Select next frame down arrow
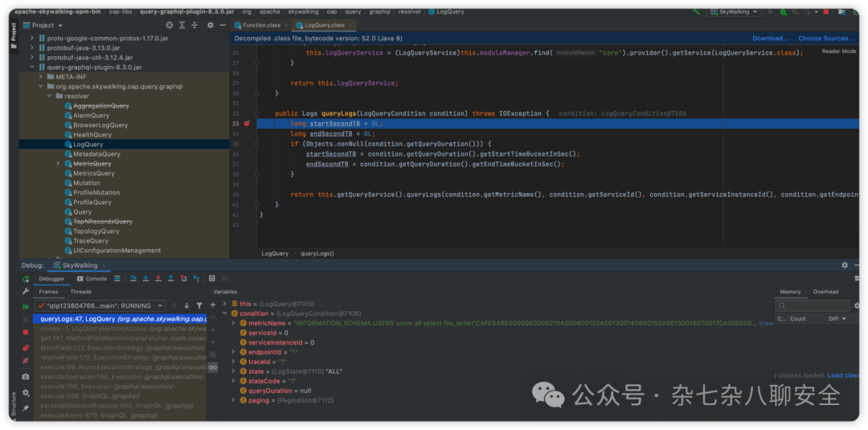 point(186,305)
